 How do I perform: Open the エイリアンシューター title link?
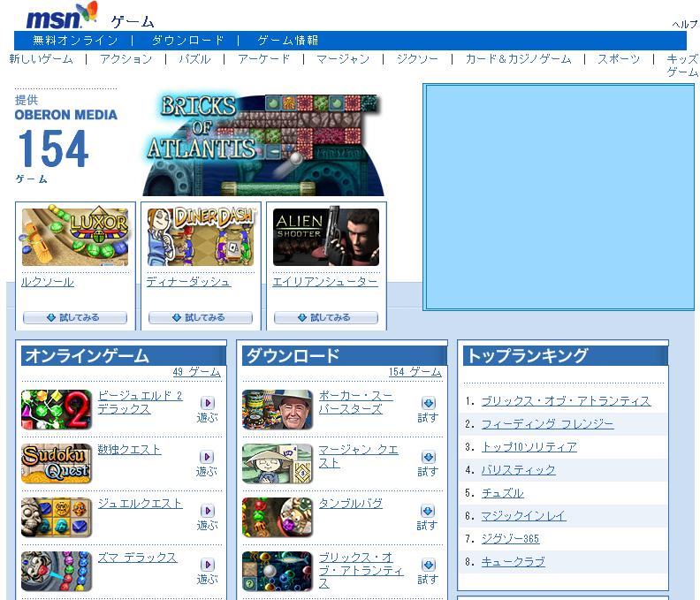(325, 282)
